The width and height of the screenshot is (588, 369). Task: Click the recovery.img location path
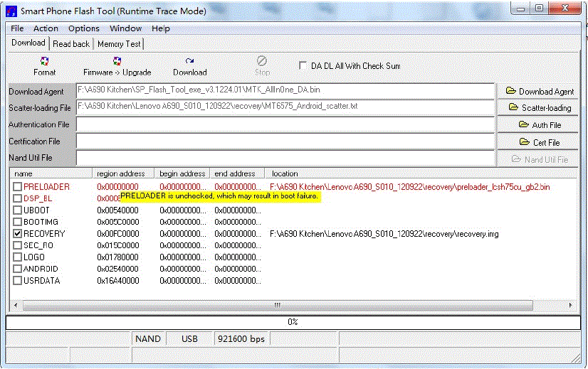click(384, 234)
